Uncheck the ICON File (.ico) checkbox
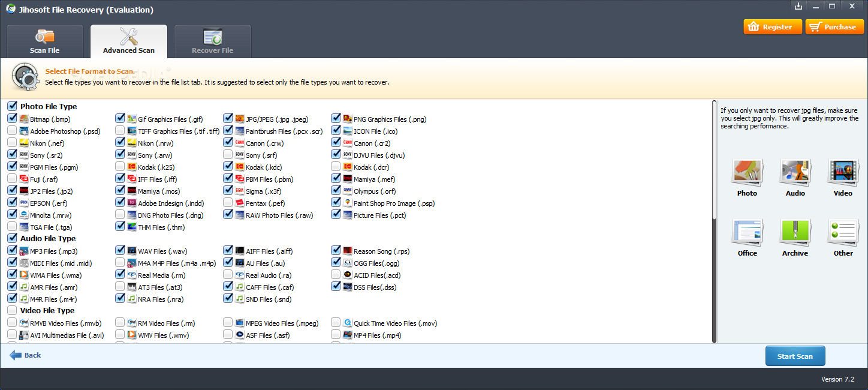868x390 pixels. [x=336, y=131]
